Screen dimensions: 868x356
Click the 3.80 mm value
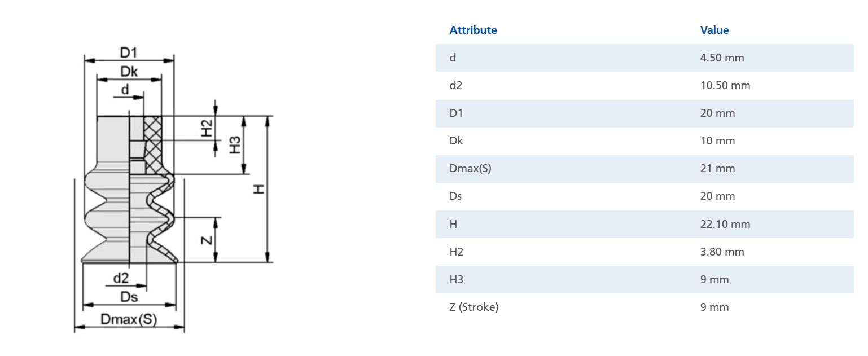pos(722,252)
